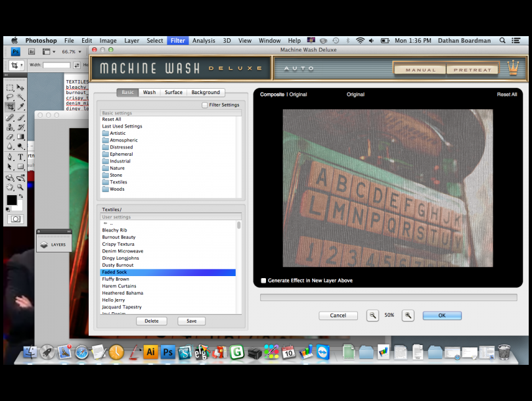Screen dimensions: 532x401
Task: Choose the Healing Brush tool
Action: pyautogui.click(x=10, y=118)
